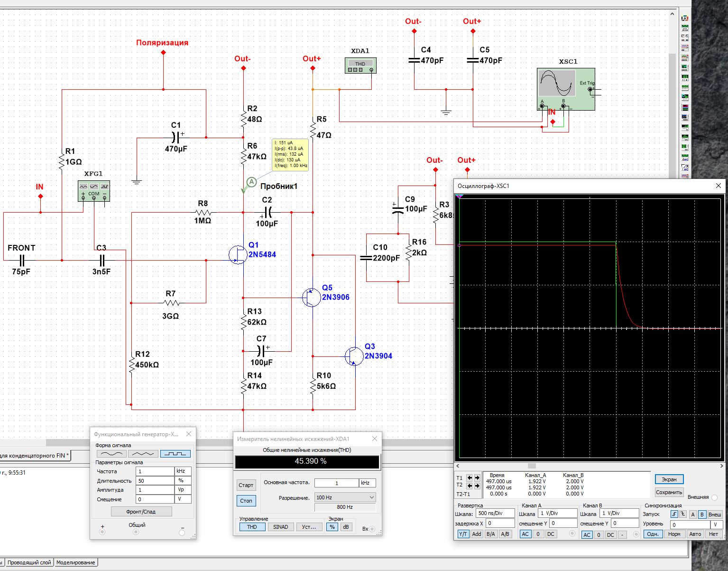Open the Проводящий слой tab
Screen dimensions: 728x571
(x=29, y=562)
